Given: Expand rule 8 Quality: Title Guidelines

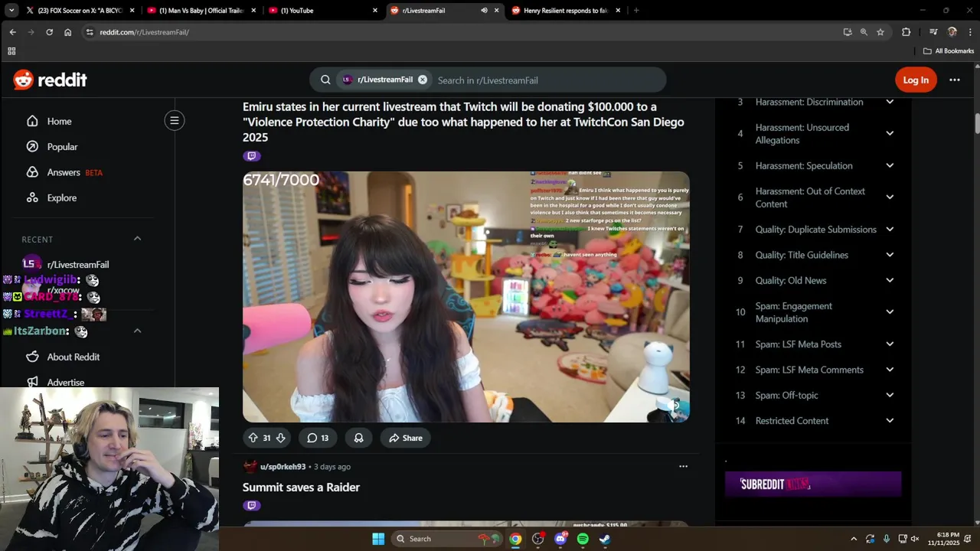Looking at the screenshot, I should [x=890, y=255].
